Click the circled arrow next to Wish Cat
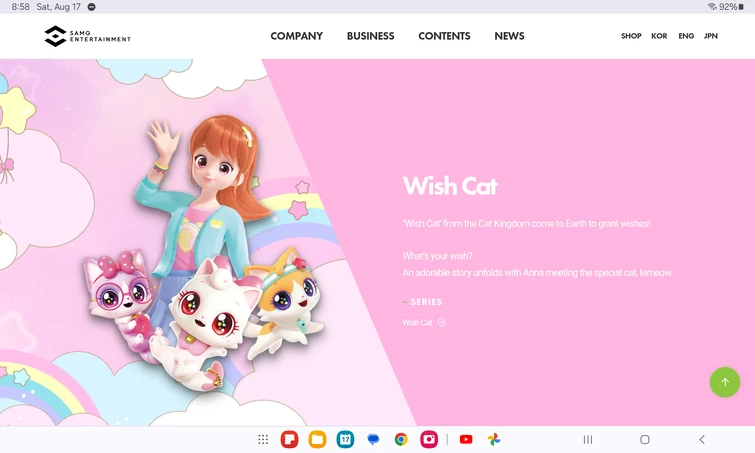The image size is (755, 453). [x=442, y=323]
